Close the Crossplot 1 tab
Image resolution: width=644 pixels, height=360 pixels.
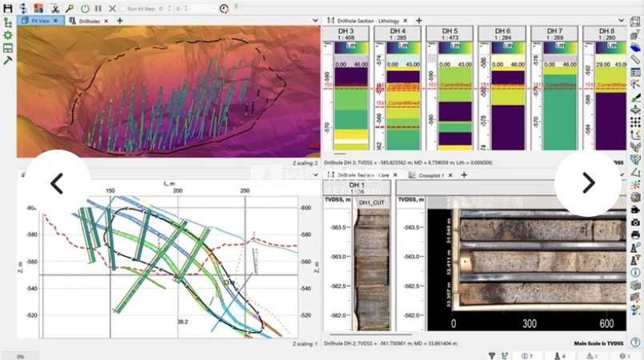[450, 175]
